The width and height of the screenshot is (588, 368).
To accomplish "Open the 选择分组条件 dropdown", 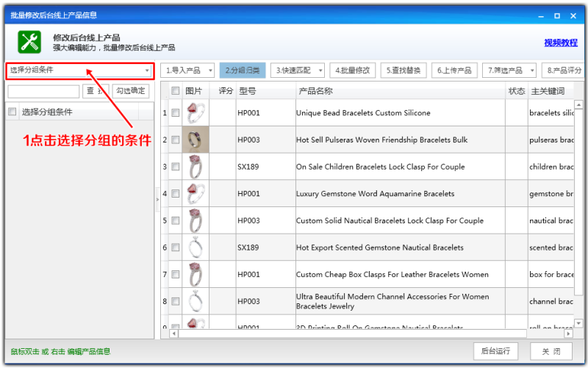I will click(79, 70).
